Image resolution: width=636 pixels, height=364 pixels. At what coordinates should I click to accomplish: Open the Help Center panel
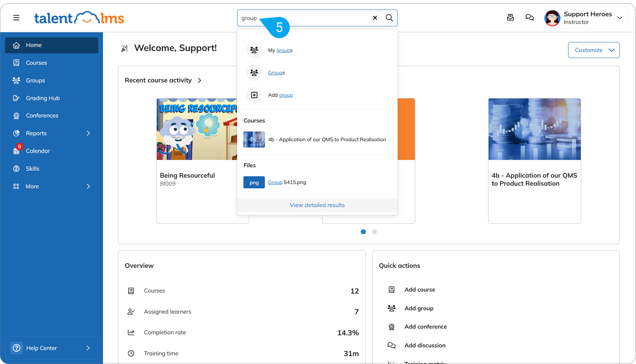point(52,348)
